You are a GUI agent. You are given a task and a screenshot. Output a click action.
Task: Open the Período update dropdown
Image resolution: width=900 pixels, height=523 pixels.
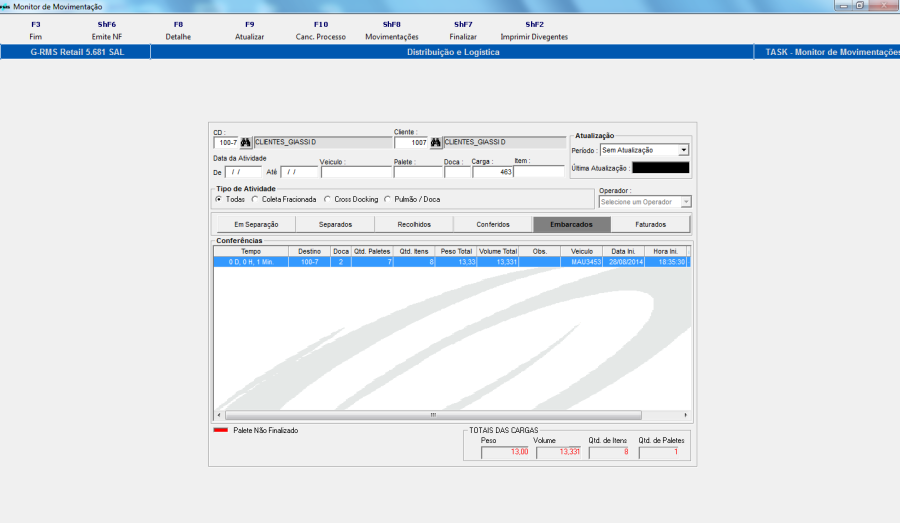coord(684,150)
